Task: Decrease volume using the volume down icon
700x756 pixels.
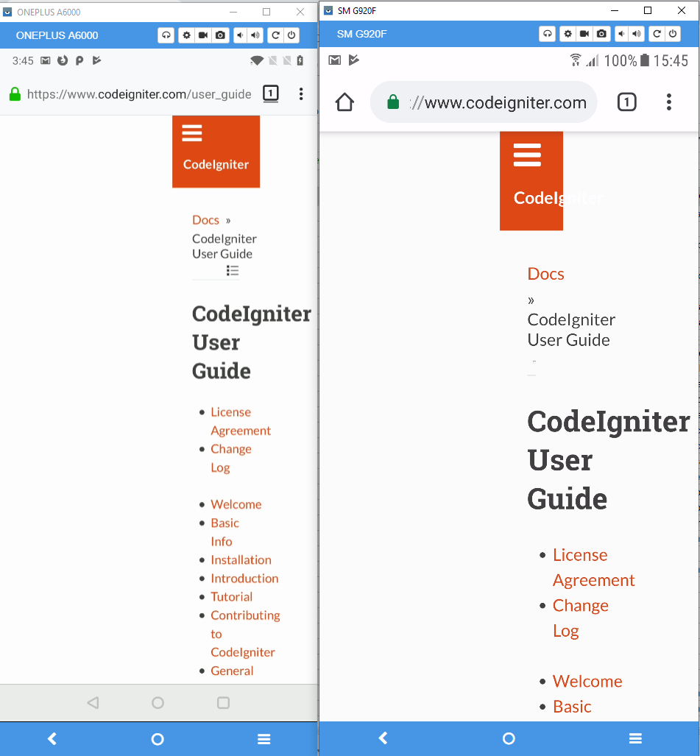Action: pos(239,35)
